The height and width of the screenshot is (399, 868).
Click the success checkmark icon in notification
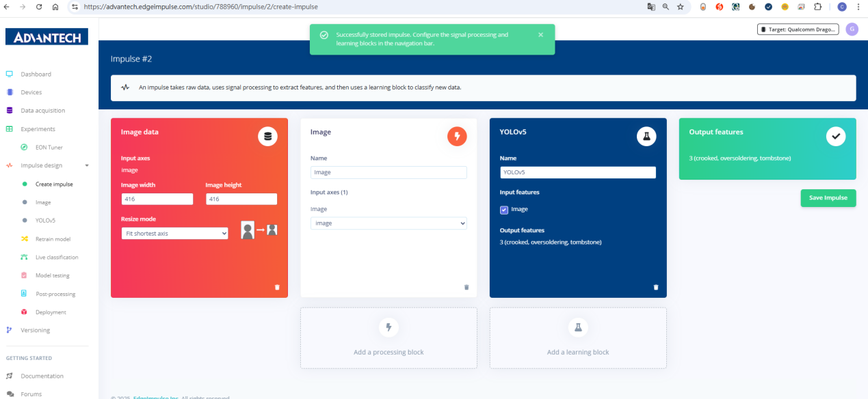324,35
